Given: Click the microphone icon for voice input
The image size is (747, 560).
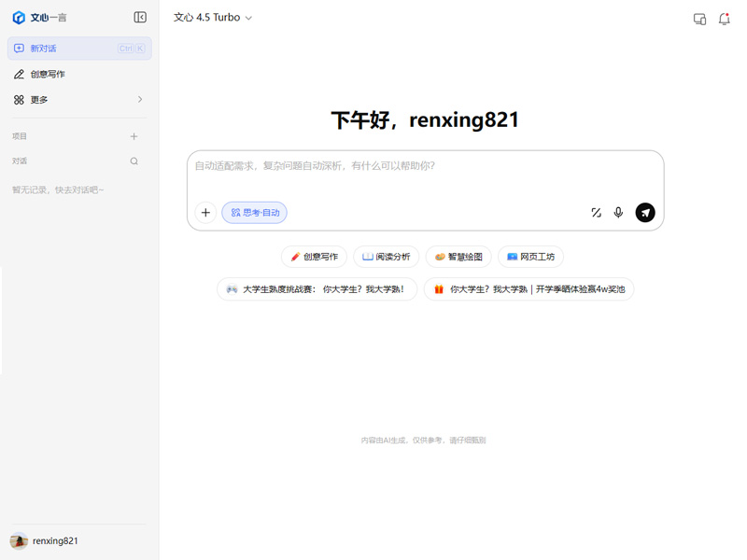Looking at the screenshot, I should point(618,212).
